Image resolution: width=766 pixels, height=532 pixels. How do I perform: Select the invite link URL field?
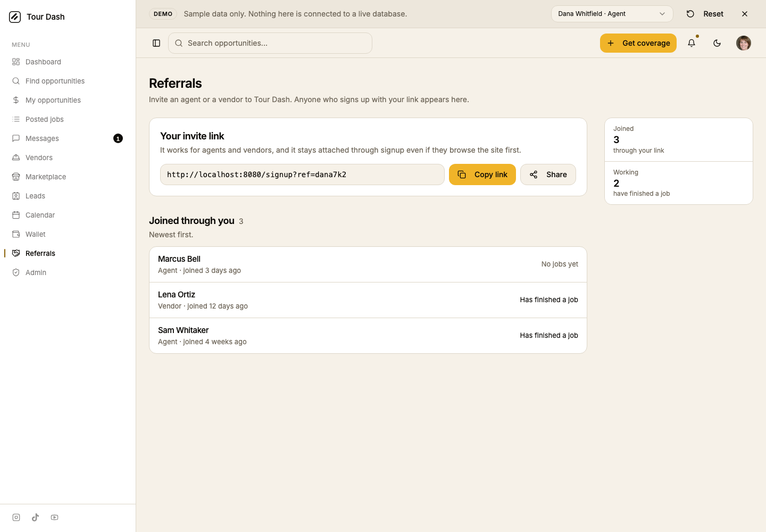(302, 174)
